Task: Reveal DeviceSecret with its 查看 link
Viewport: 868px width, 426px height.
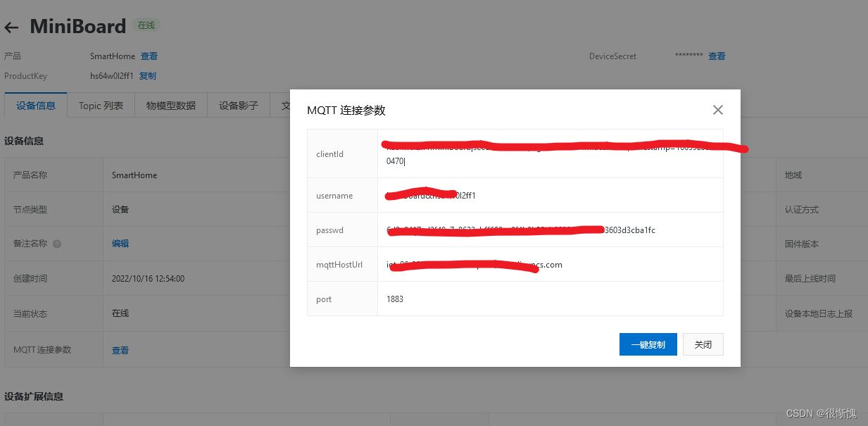Action: pyautogui.click(x=717, y=56)
